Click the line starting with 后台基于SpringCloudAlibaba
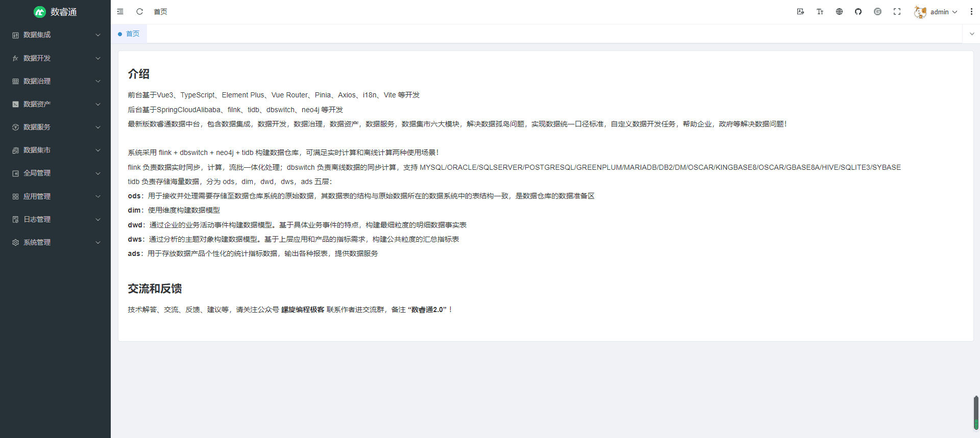This screenshot has height=438, width=980. point(235,110)
